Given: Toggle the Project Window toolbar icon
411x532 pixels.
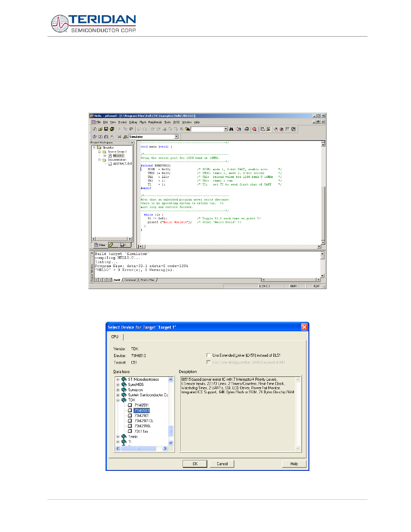Looking at the screenshot, I should click(262, 129).
